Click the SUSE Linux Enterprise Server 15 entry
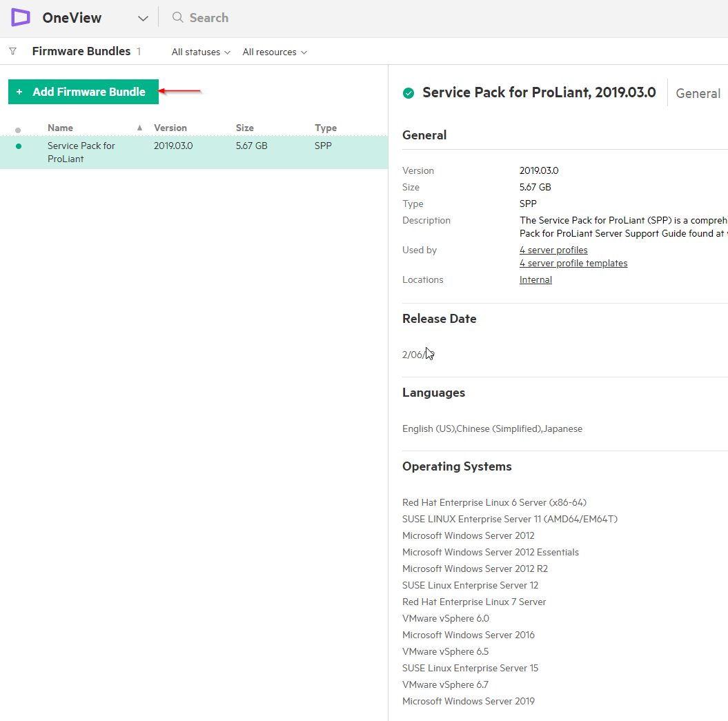 (x=471, y=668)
